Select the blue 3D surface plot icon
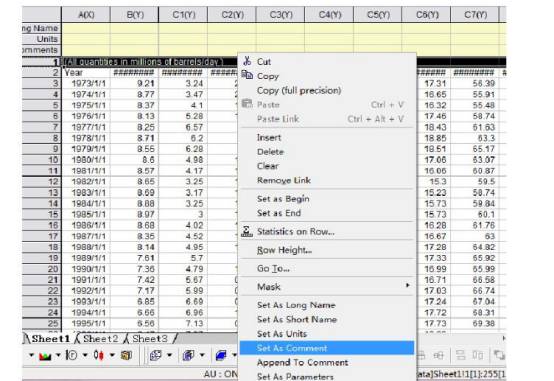The image size is (554, 381). click(221, 355)
